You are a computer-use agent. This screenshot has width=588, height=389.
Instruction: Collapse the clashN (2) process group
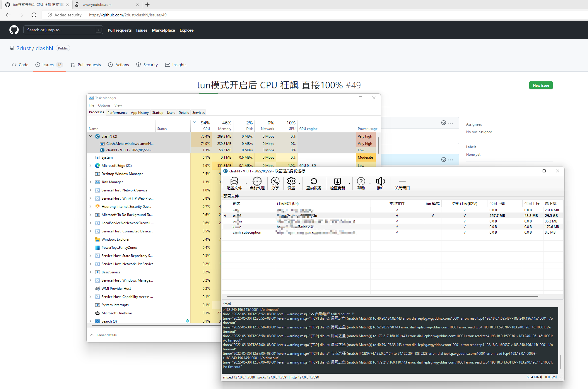(x=90, y=136)
